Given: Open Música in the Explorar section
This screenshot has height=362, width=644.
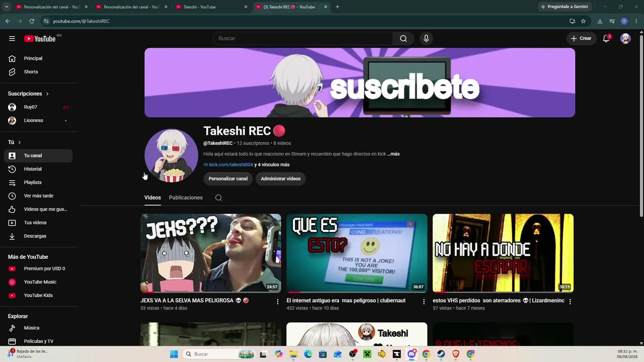Looking at the screenshot, I should (38, 328).
